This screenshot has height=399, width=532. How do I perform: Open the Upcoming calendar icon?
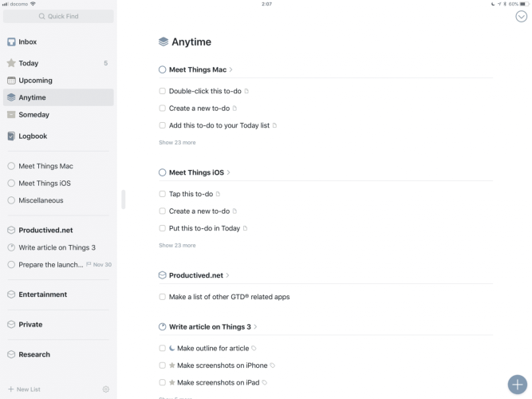(x=11, y=81)
